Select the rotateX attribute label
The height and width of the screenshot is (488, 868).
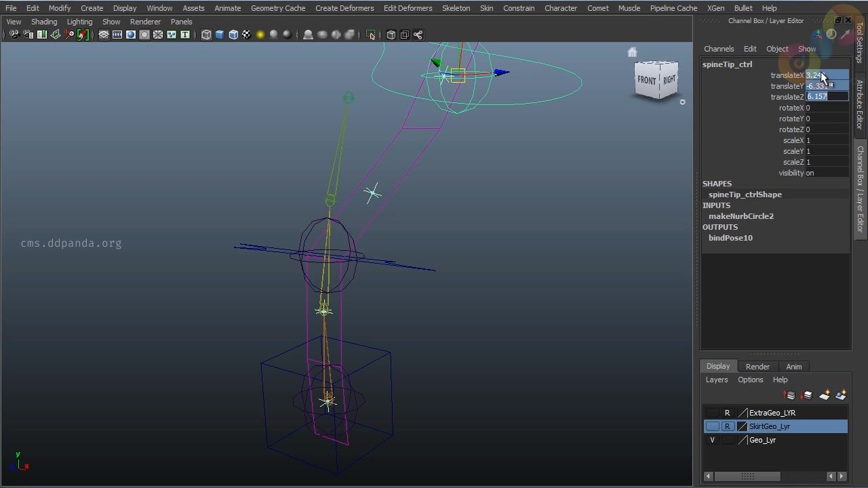point(791,108)
